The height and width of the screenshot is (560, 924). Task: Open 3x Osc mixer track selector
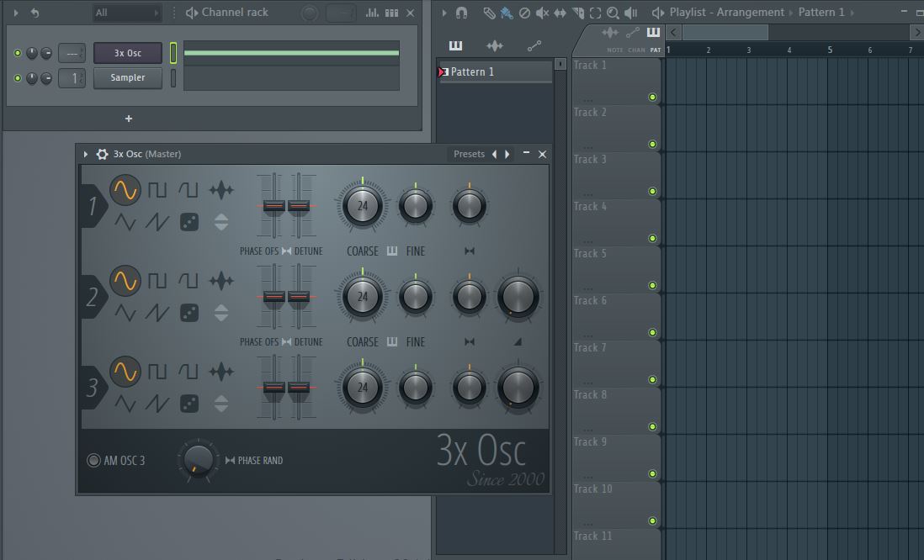tap(72, 53)
